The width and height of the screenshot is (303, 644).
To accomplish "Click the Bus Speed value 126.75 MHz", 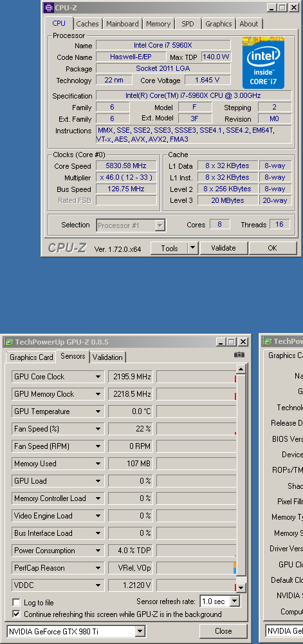I will click(126, 189).
